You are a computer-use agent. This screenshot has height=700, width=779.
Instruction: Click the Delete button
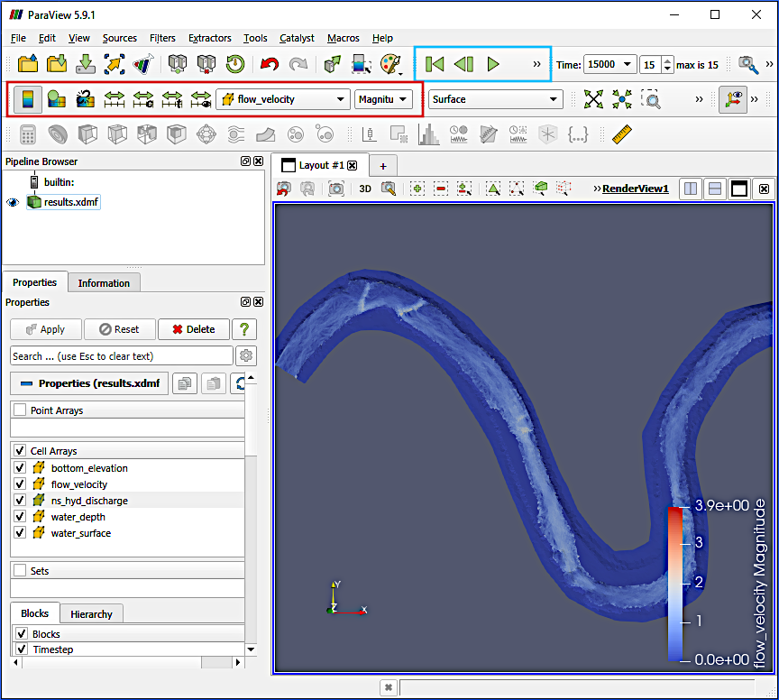(x=192, y=329)
